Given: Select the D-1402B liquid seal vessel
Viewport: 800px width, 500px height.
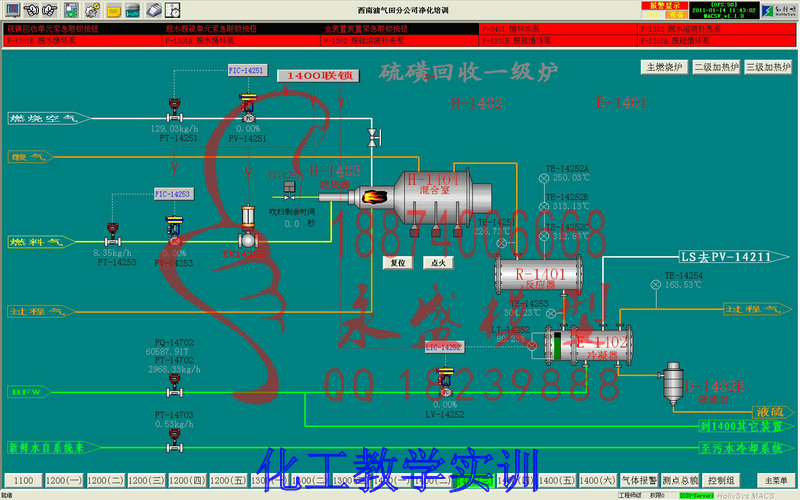Looking at the screenshot, I should click(x=673, y=384).
